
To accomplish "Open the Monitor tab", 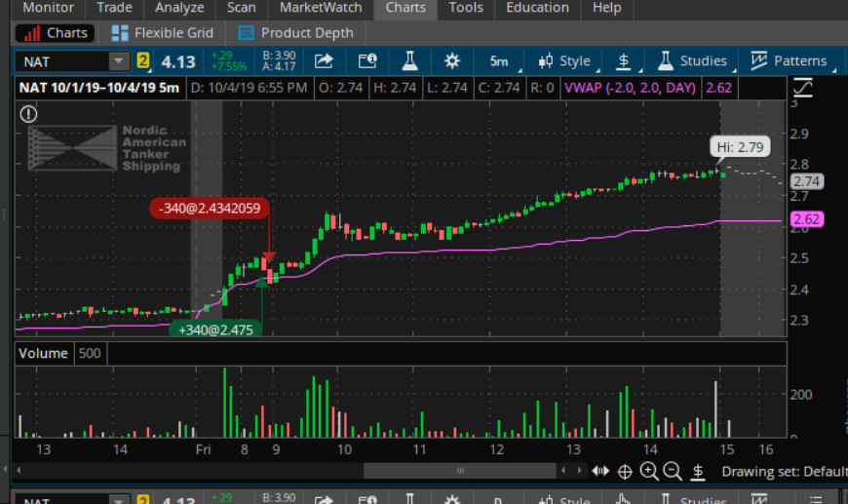I will point(48,8).
